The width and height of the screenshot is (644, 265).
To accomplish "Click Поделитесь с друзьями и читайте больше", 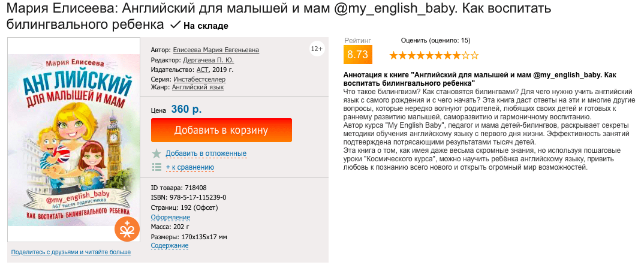I will 71,252.
